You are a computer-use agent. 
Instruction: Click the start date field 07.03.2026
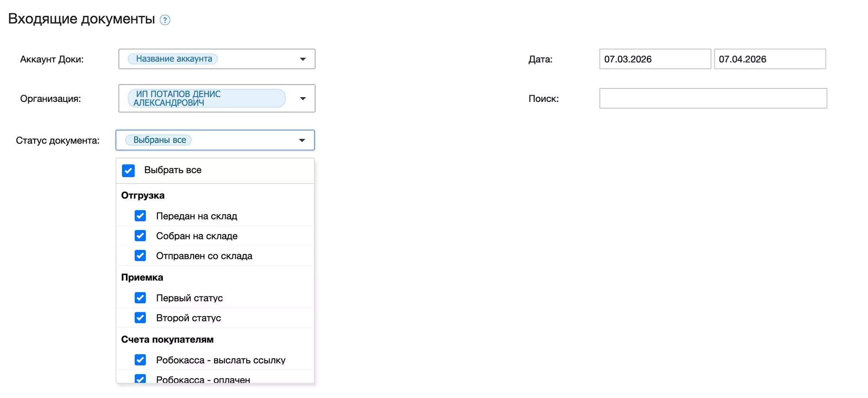[x=654, y=59]
